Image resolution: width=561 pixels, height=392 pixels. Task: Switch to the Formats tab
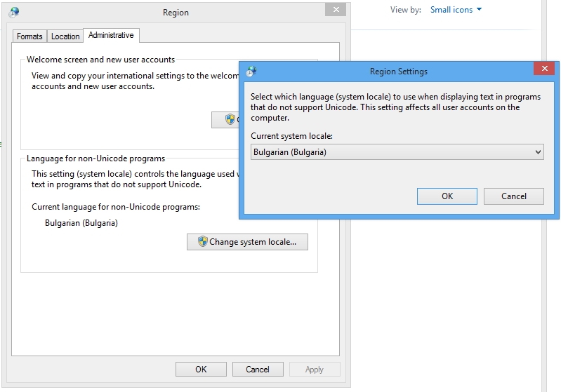point(29,36)
